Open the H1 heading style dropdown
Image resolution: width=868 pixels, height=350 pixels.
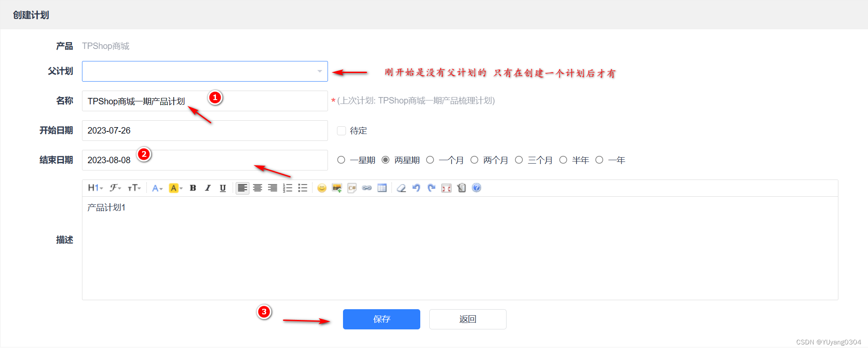[x=95, y=188]
